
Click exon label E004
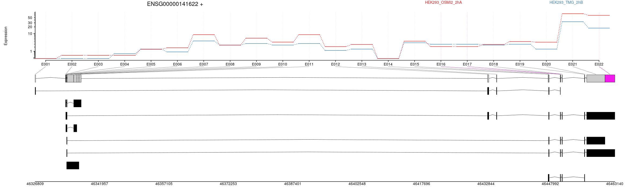(x=125, y=64)
